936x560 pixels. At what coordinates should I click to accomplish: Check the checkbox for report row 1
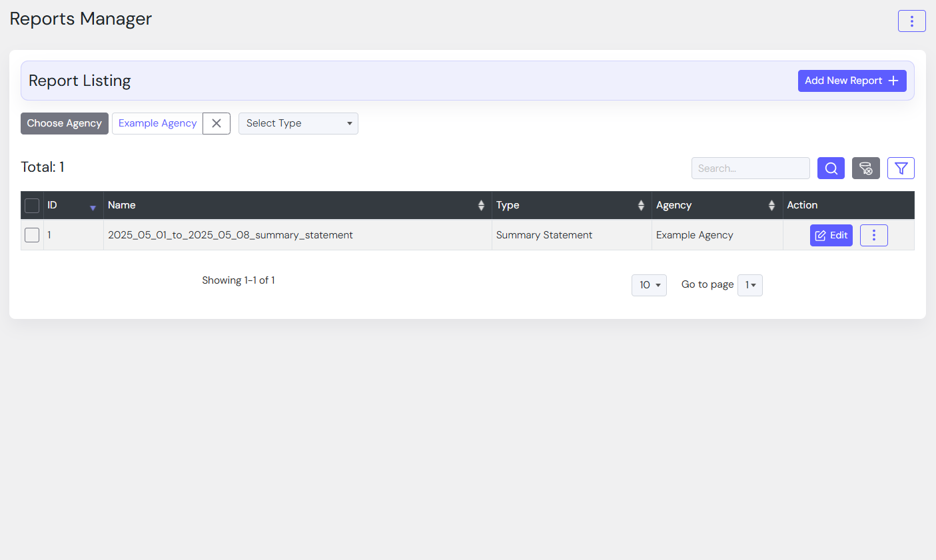coord(32,235)
